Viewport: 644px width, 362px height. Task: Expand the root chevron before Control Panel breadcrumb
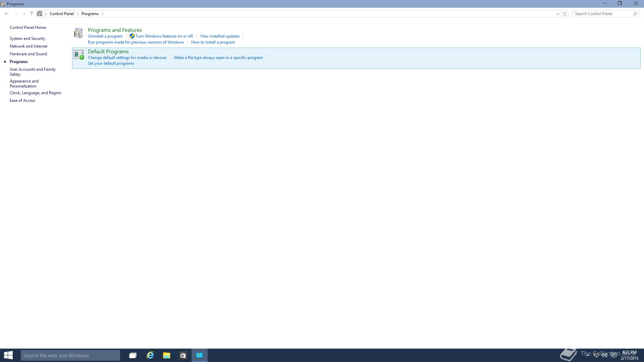(46, 14)
